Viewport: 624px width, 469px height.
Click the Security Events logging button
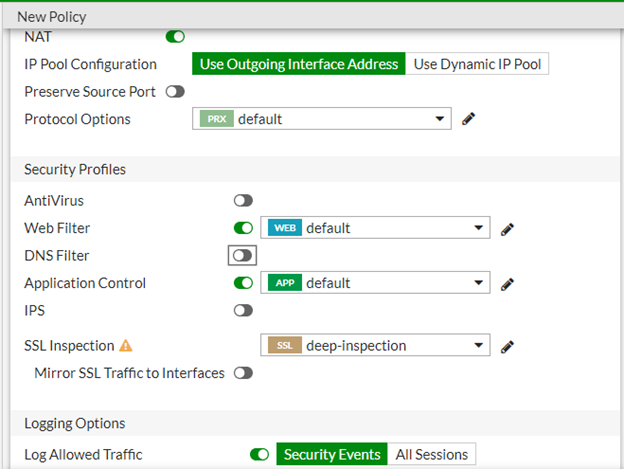(332, 454)
